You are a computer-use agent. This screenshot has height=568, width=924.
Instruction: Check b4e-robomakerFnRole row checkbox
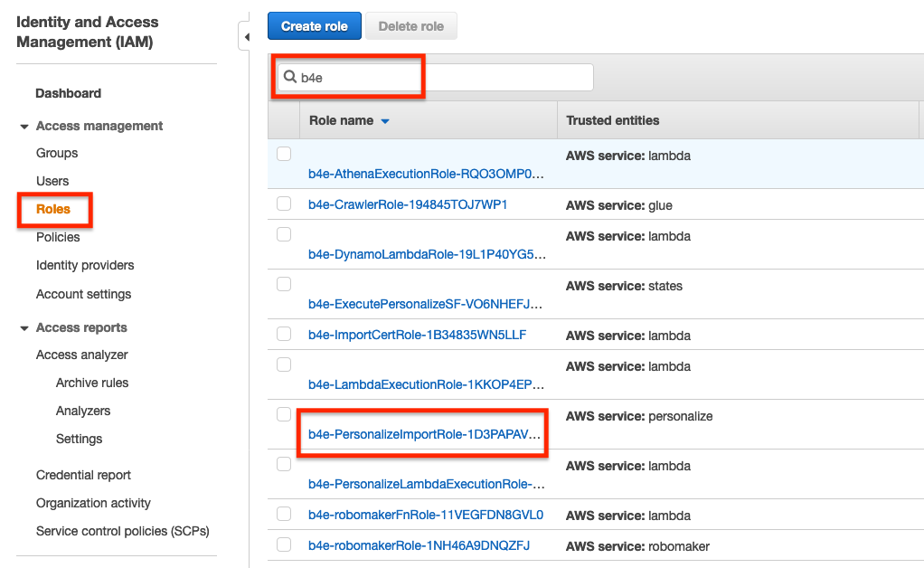tap(284, 514)
